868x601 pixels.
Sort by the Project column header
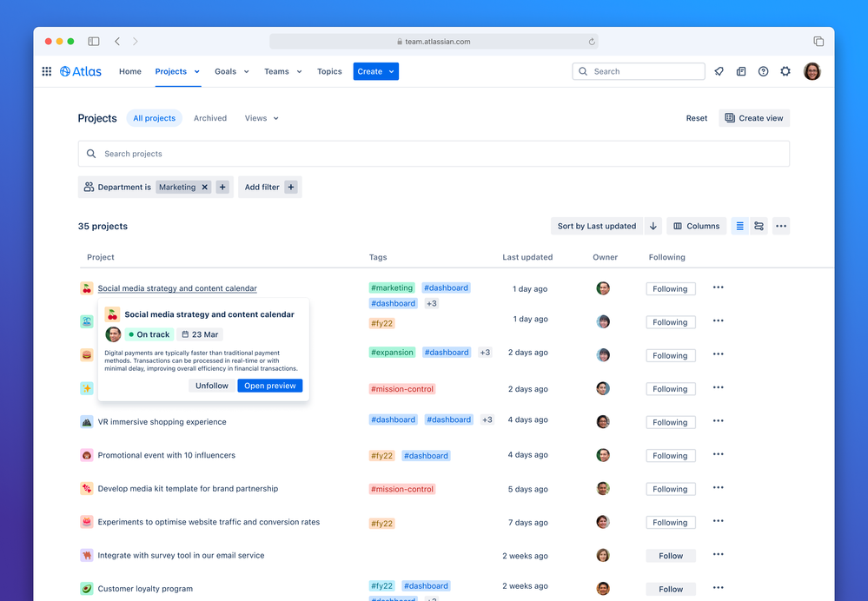point(100,257)
